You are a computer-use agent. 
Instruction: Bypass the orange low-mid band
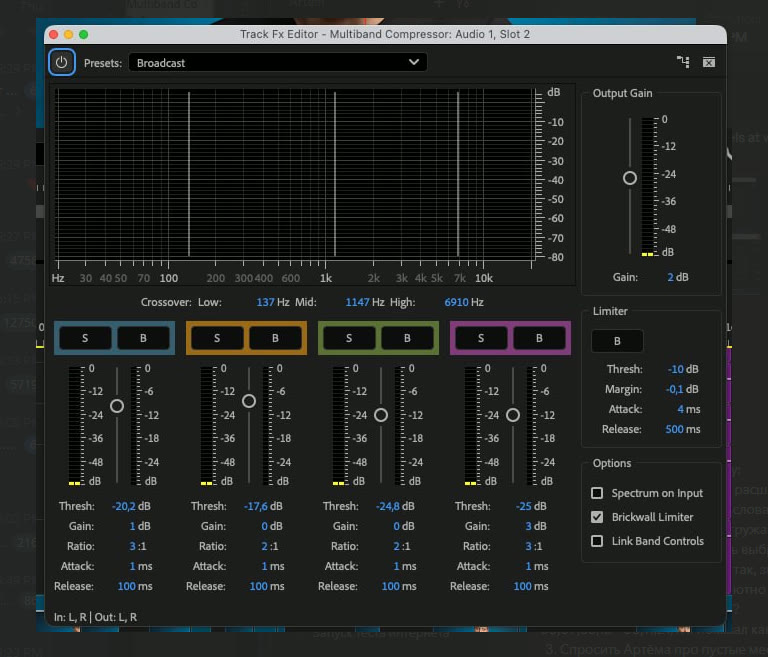pos(275,338)
